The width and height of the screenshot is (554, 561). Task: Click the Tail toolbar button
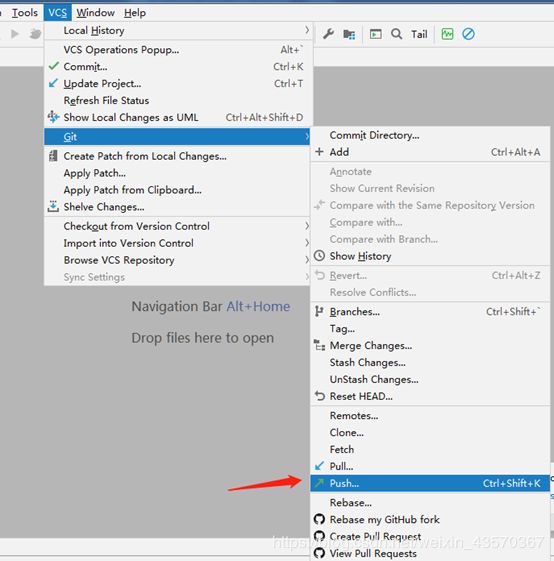[419, 34]
